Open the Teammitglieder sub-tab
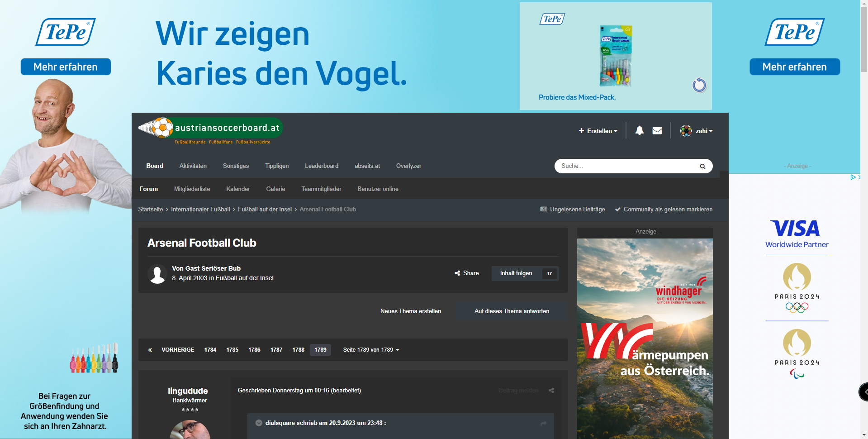The image size is (868, 439). click(x=322, y=189)
